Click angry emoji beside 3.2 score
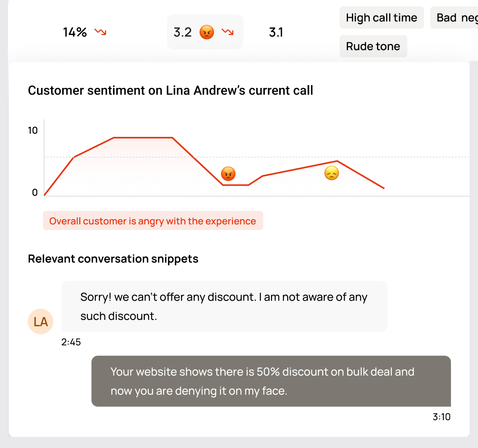This screenshot has width=478, height=448. (x=207, y=32)
